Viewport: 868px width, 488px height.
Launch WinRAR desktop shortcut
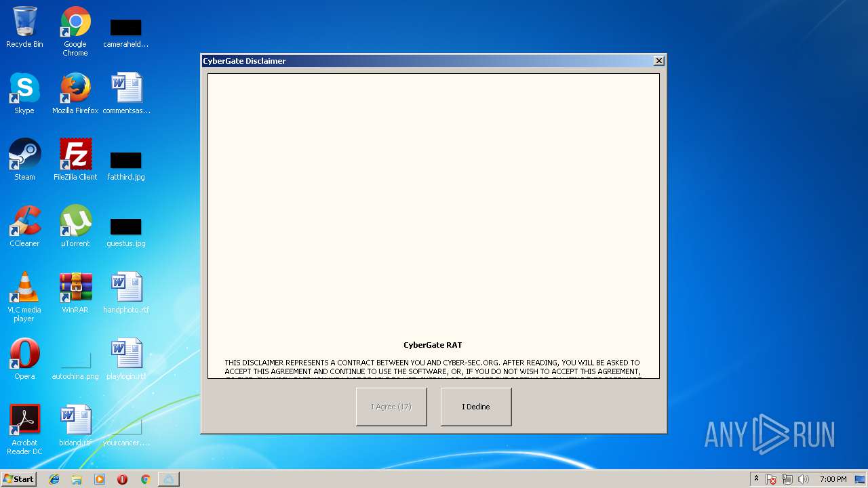click(75, 293)
